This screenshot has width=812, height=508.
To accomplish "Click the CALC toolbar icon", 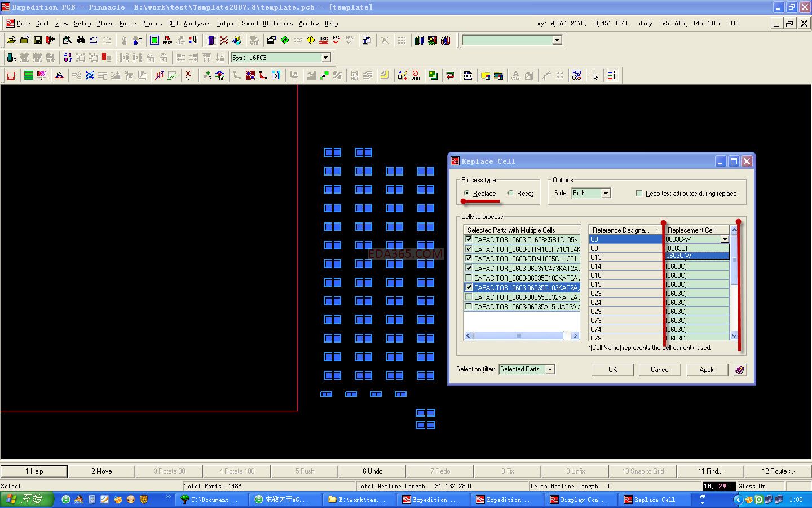I will pos(467,75).
